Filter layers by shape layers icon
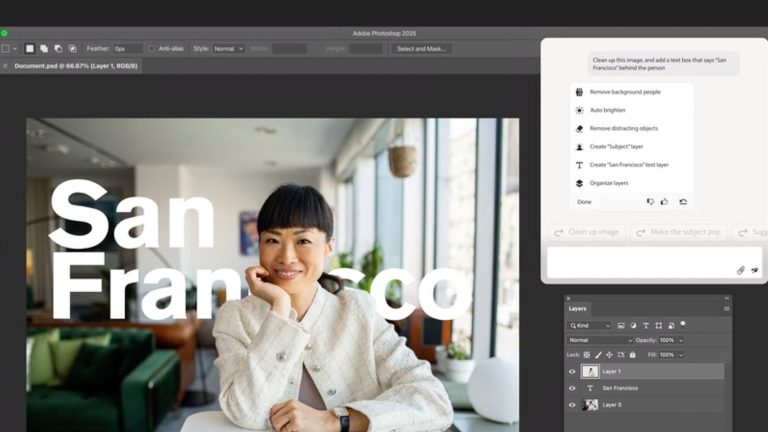 pyautogui.click(x=658, y=326)
